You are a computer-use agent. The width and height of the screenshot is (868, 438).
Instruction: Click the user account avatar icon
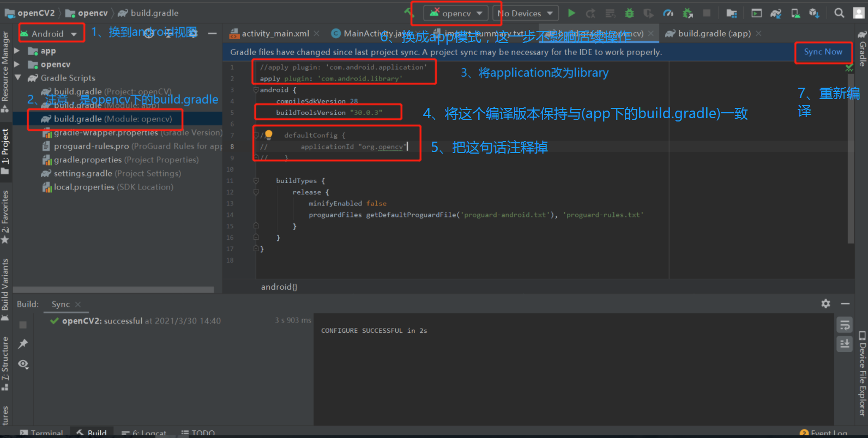pyautogui.click(x=859, y=13)
